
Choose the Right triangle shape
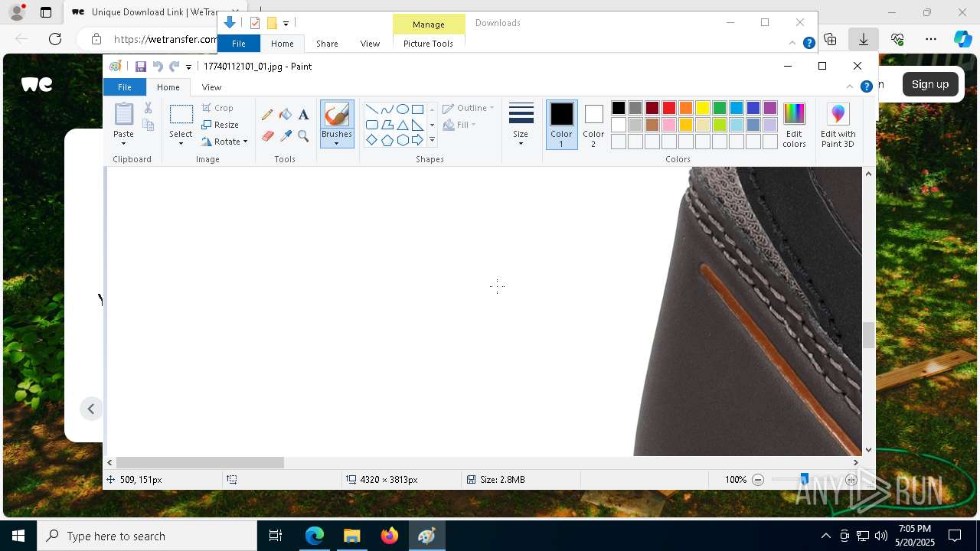click(x=417, y=125)
